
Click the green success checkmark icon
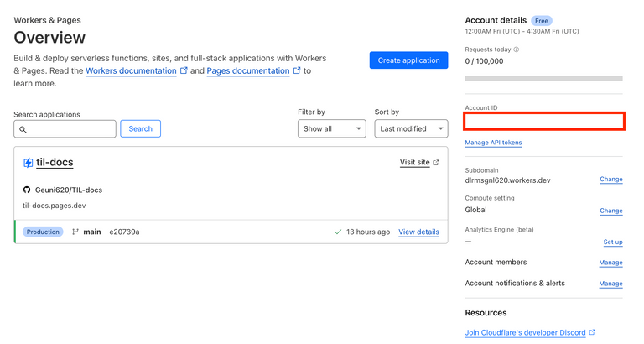click(x=338, y=232)
